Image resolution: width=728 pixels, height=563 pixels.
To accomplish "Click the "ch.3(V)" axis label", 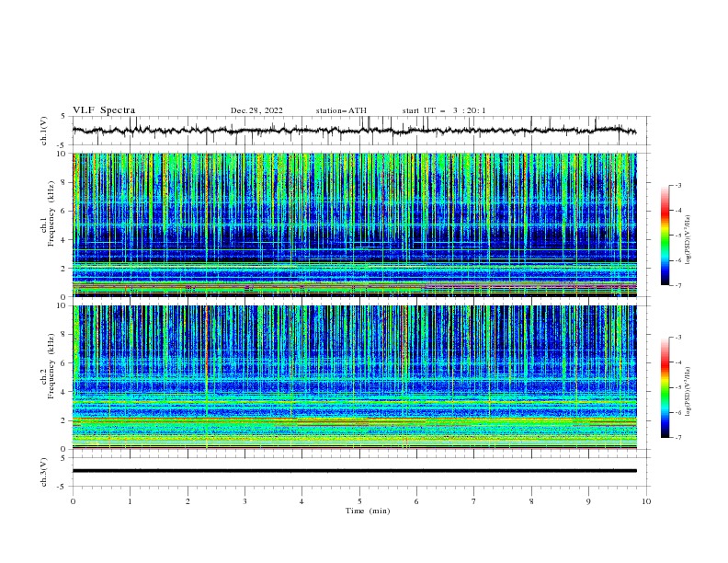I will (44, 472).
